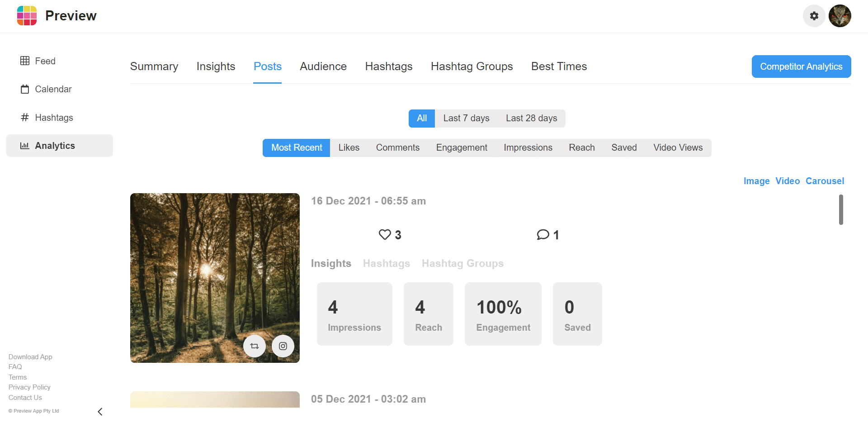The width and height of the screenshot is (868, 423).
Task: Open the Hashtag Groups tab in top navigation
Action: coord(472,67)
